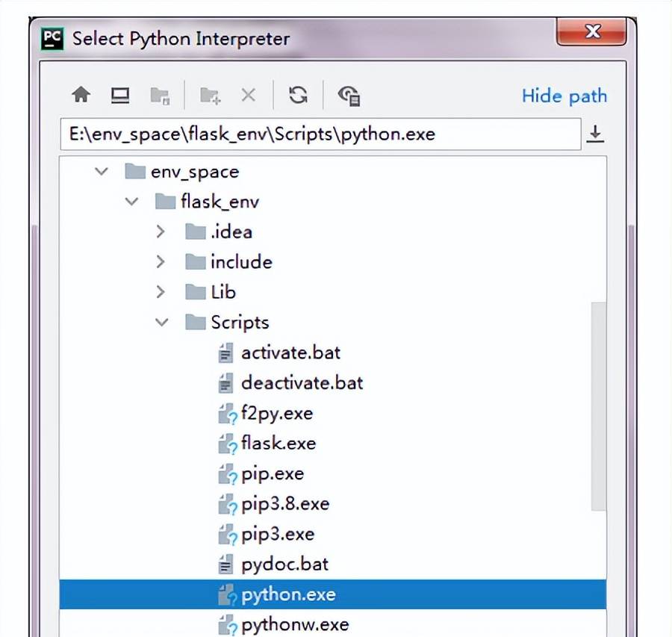This screenshot has width=672, height=637.
Task: Click the interpreter path text field
Action: pos(320,134)
